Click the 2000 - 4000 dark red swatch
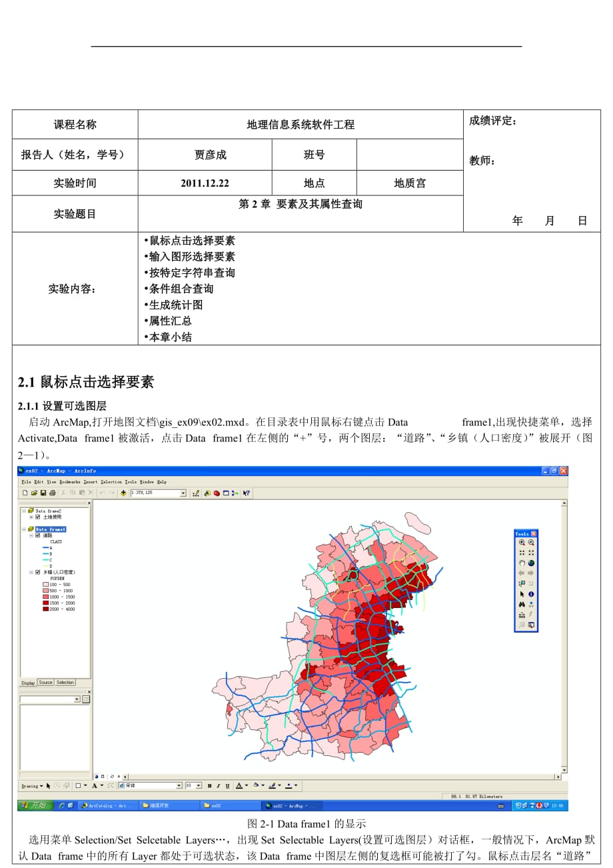 tap(45, 609)
